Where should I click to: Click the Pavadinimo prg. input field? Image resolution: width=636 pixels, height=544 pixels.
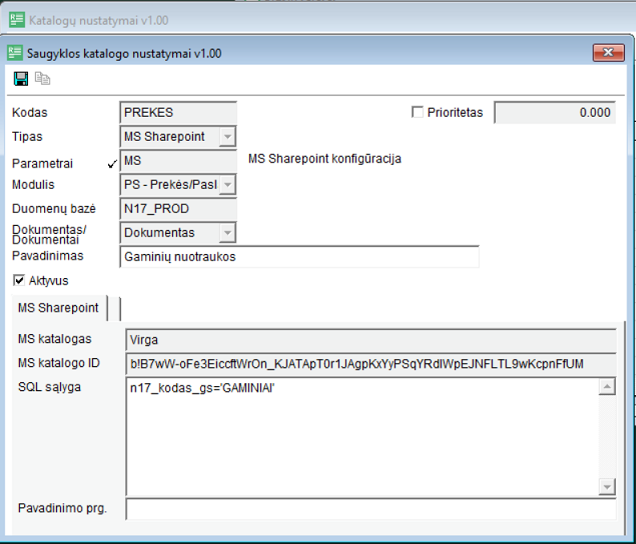(x=370, y=509)
